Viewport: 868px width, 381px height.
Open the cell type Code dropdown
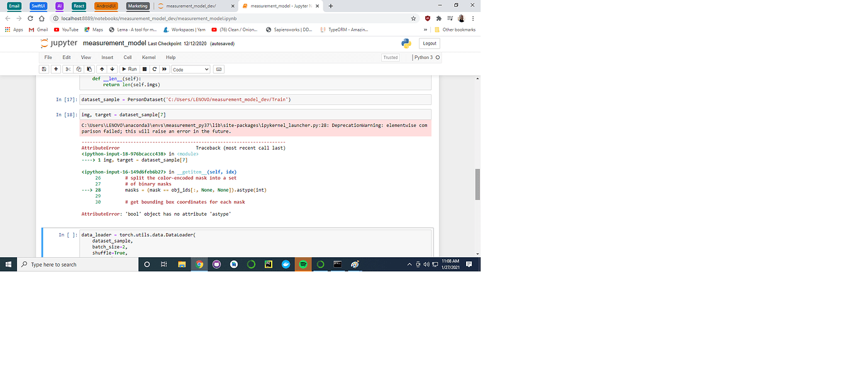[x=191, y=69]
